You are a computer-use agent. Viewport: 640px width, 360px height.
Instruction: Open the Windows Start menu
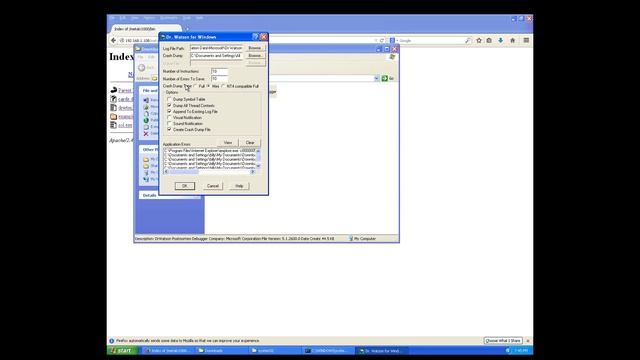[122, 350]
